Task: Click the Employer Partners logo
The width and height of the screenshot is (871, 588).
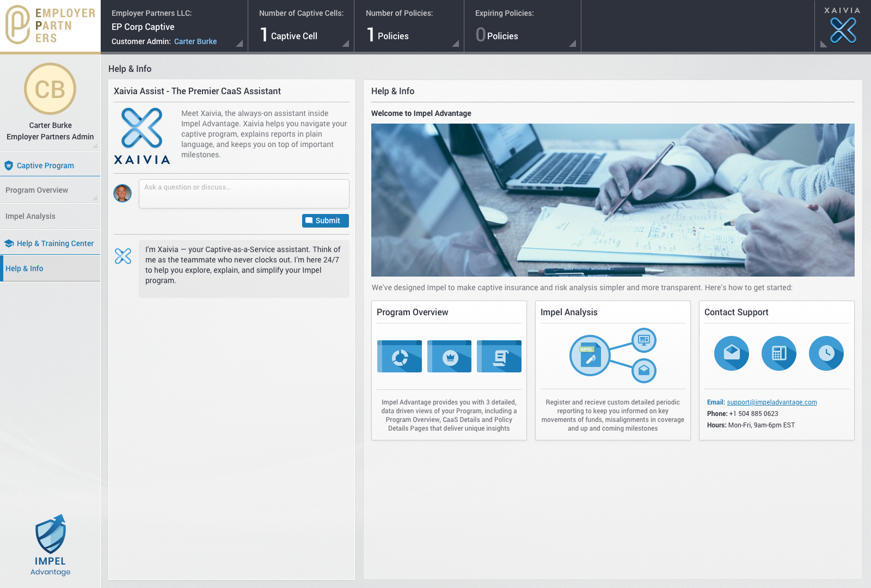Action: (x=50, y=25)
